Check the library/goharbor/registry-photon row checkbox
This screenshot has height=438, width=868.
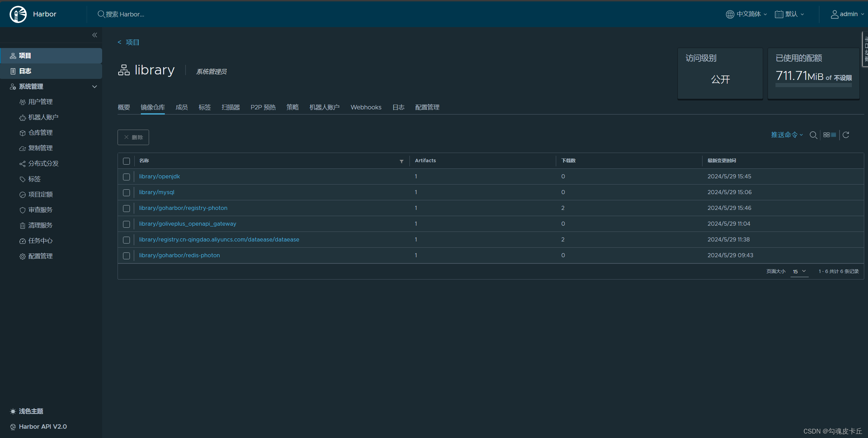coord(126,209)
